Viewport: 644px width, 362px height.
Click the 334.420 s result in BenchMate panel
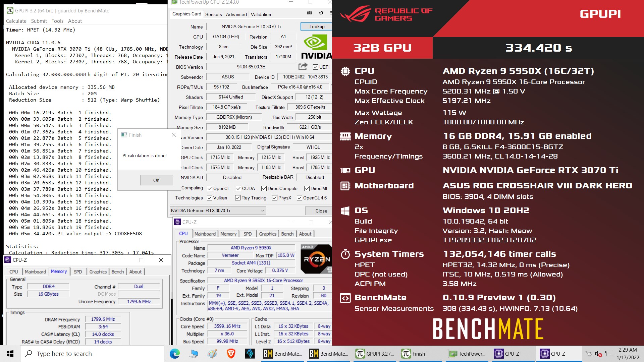coord(539,48)
